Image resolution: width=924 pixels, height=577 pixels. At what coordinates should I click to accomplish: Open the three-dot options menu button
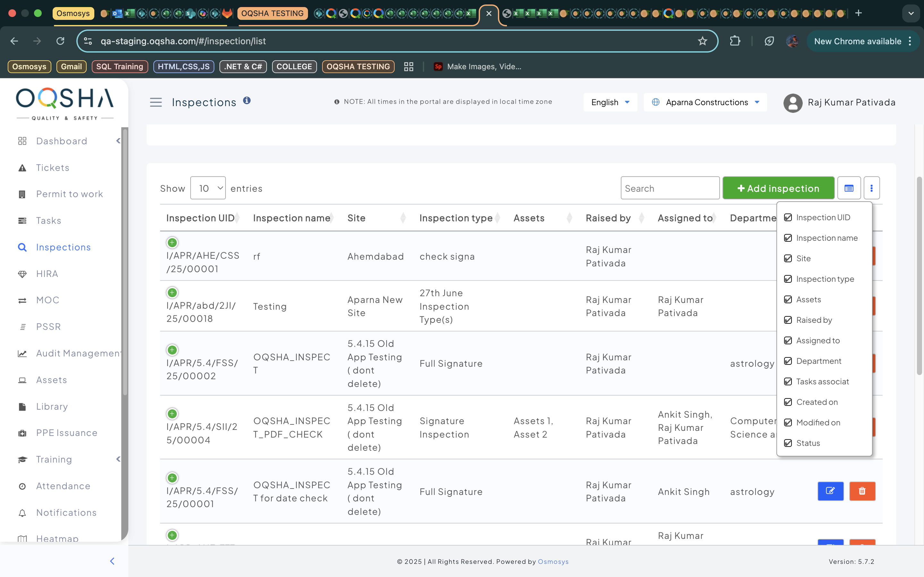click(871, 188)
